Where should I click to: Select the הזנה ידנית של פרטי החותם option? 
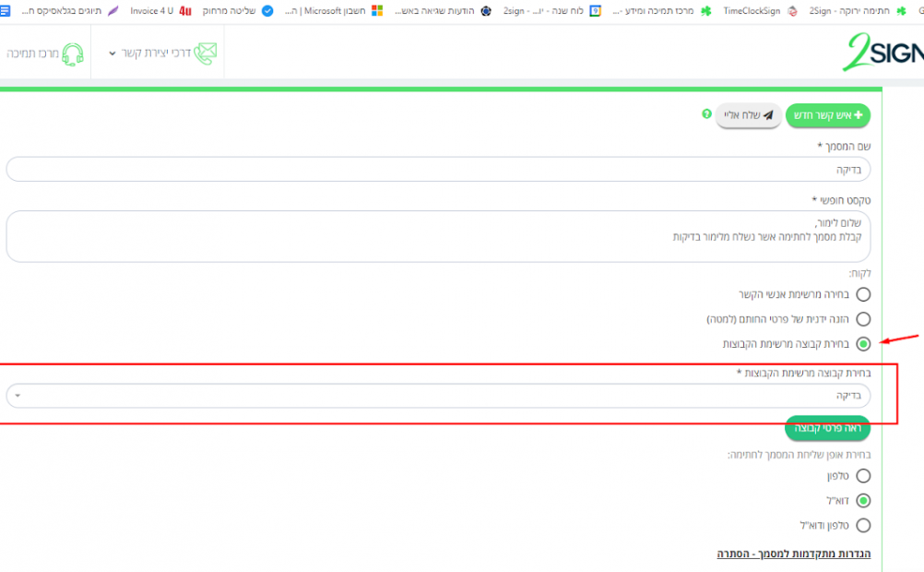click(863, 319)
